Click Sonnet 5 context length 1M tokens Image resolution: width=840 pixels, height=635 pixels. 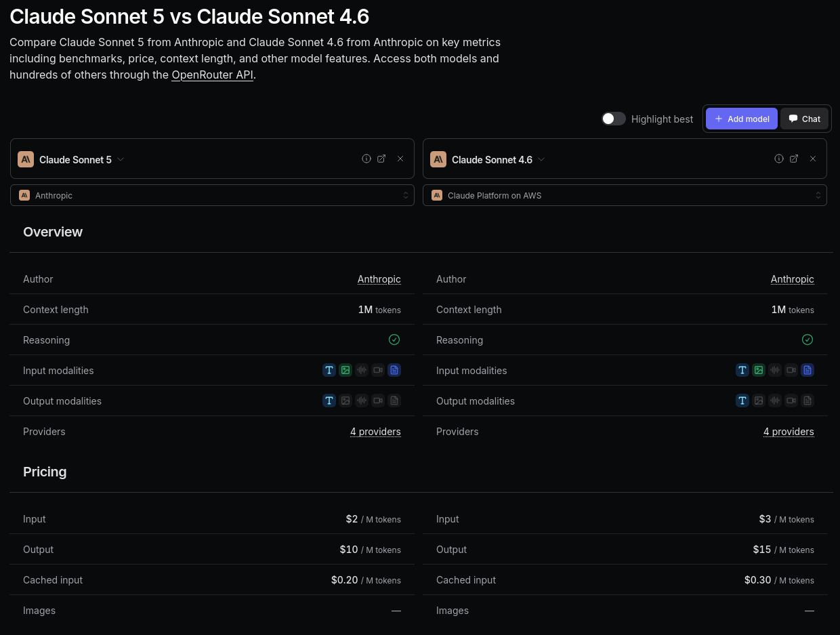(x=379, y=310)
